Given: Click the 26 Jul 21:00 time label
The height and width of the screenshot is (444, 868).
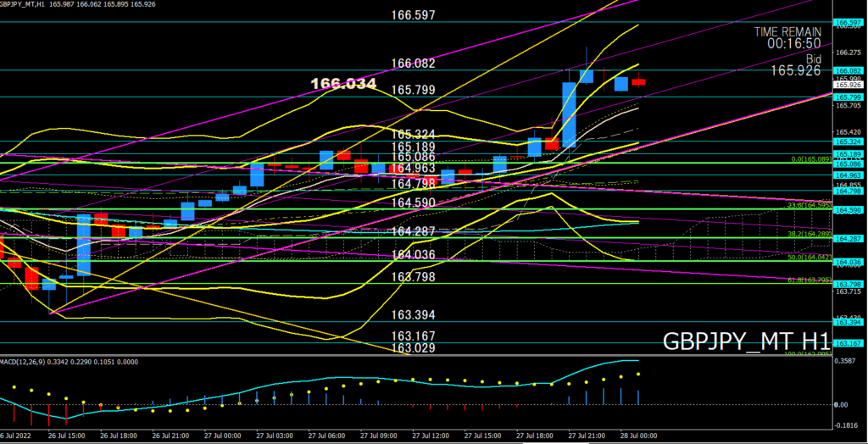Looking at the screenshot, I should (x=170, y=436).
